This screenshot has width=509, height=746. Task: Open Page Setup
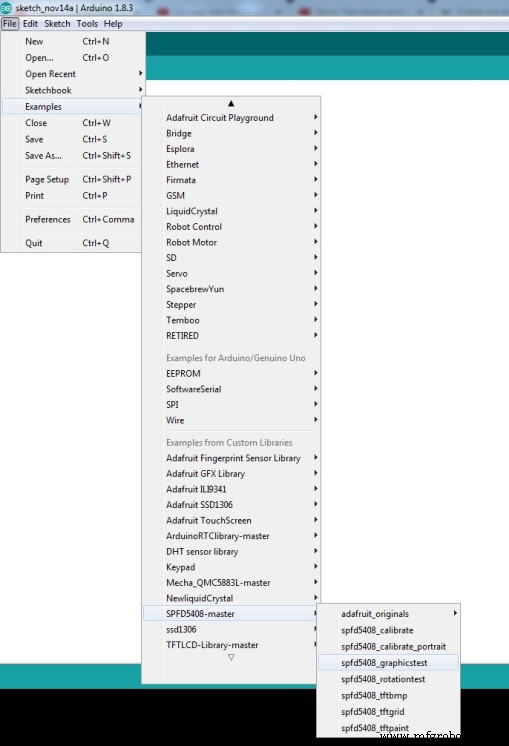[x=73, y=179]
